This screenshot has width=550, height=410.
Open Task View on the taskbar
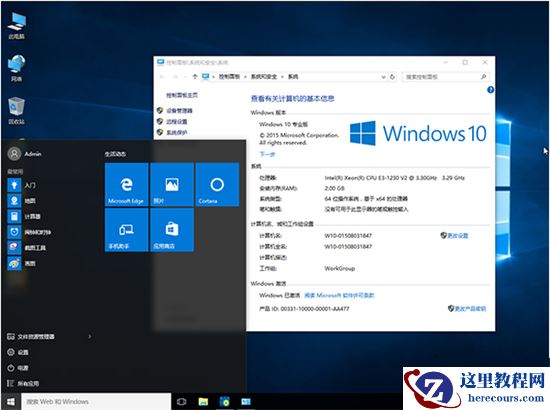181,402
